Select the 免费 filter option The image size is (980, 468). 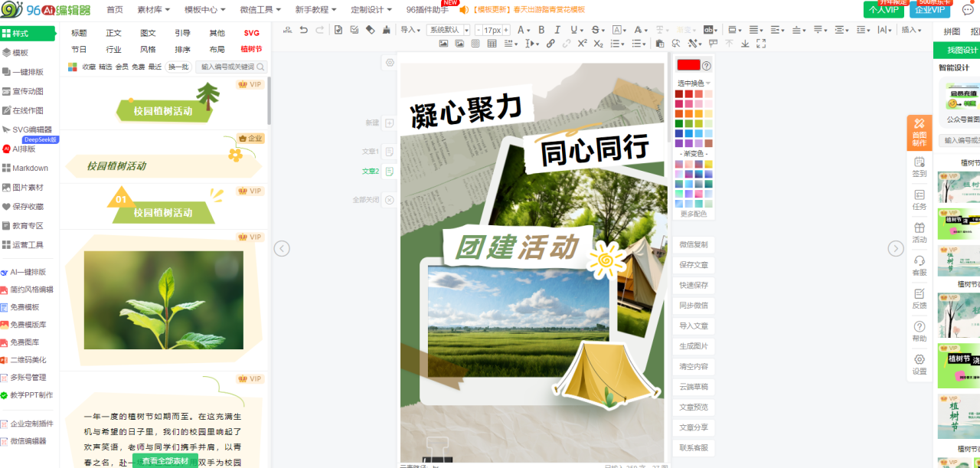(x=138, y=67)
